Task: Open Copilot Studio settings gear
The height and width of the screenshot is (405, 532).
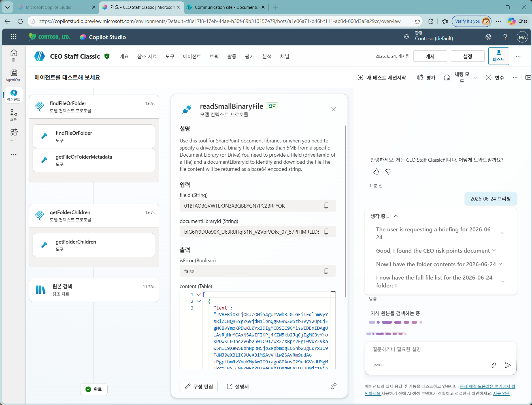Action: pyautogui.click(x=488, y=37)
